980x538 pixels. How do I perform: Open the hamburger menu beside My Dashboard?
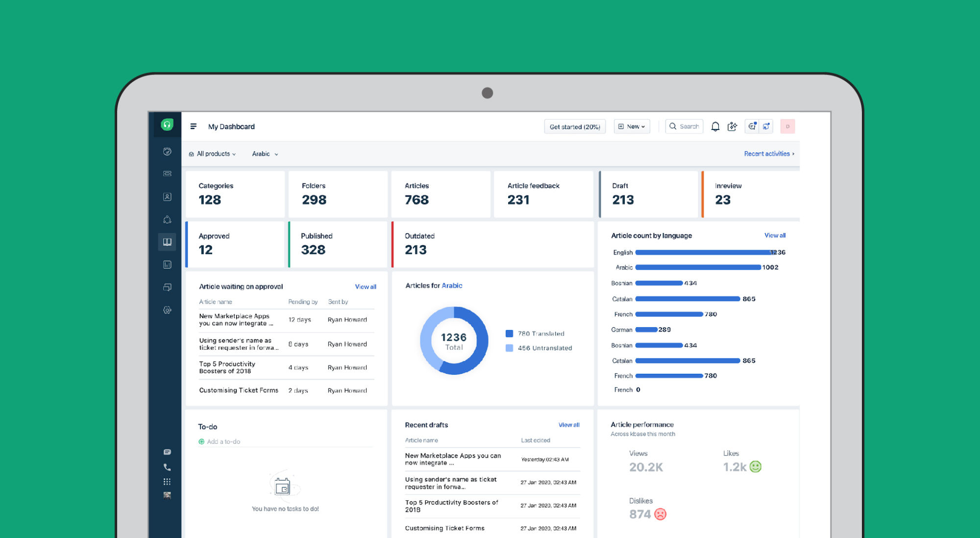[x=194, y=127]
